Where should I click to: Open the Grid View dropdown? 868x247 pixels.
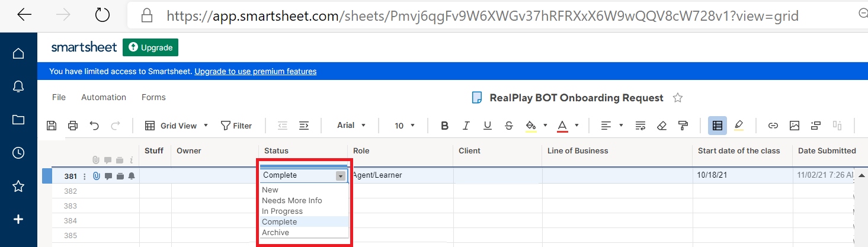177,126
